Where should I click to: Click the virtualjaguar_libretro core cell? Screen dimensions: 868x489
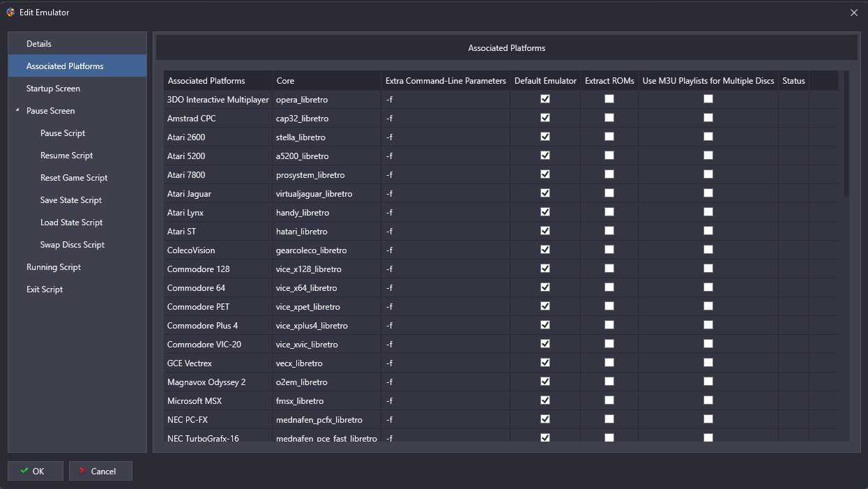[327, 194]
